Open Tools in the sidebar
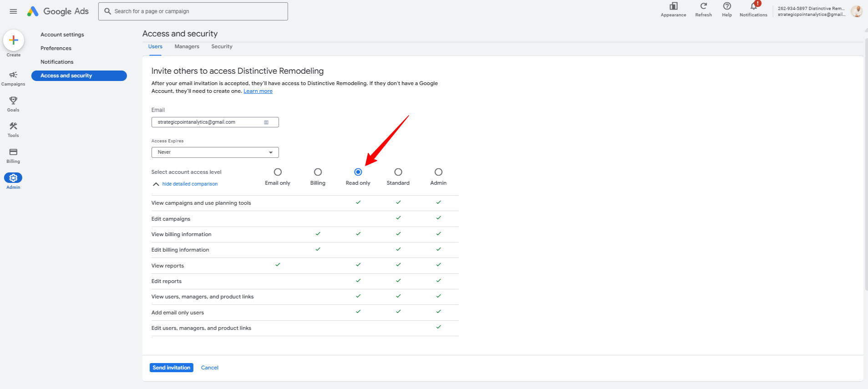Image resolution: width=868 pixels, height=389 pixels. [13, 130]
